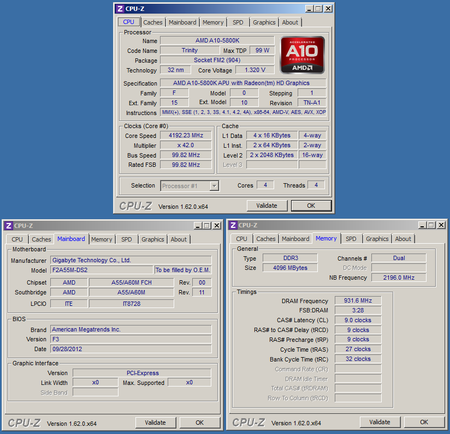The image size is (450, 434).
Task: Minimize the top CPU-Z window
Action: (309, 9)
